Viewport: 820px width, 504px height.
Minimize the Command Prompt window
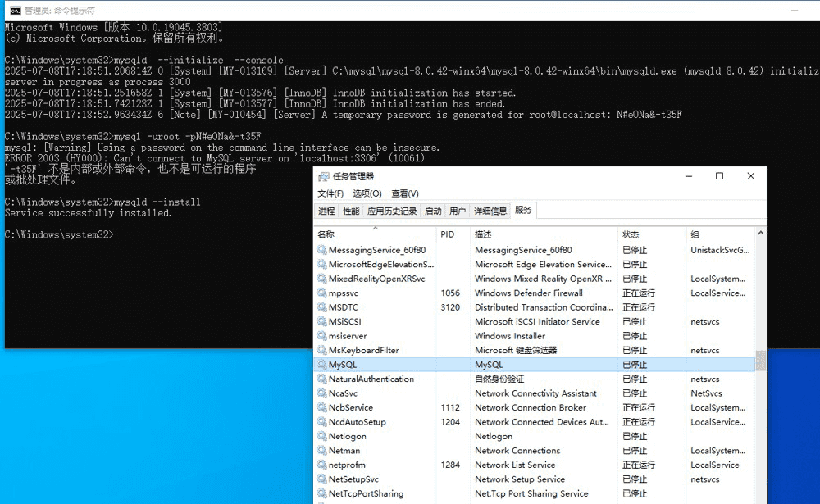pyautogui.click(x=795, y=11)
